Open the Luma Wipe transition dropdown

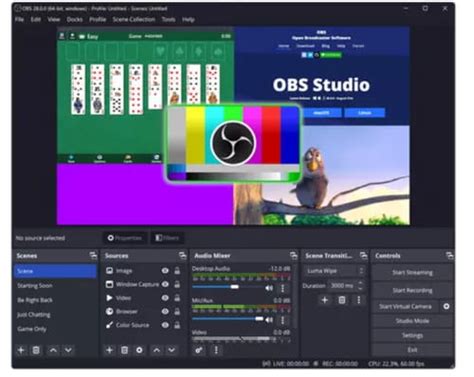click(x=334, y=271)
